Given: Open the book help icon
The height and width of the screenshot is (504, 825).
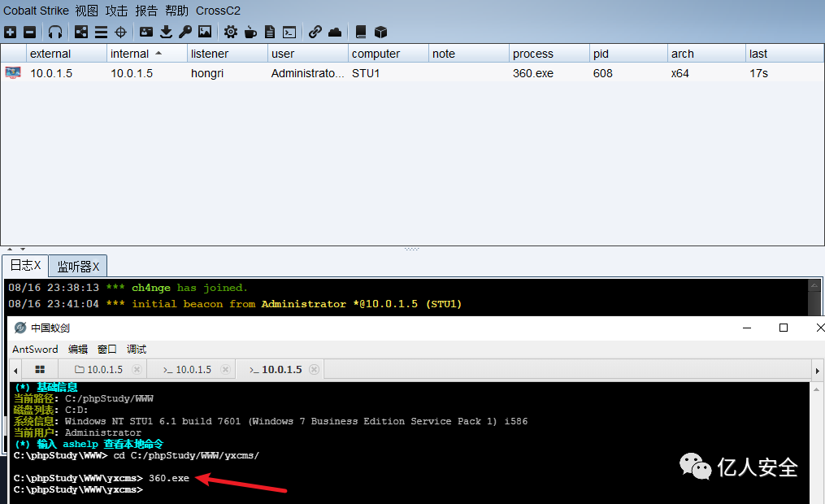Looking at the screenshot, I should tap(361, 32).
